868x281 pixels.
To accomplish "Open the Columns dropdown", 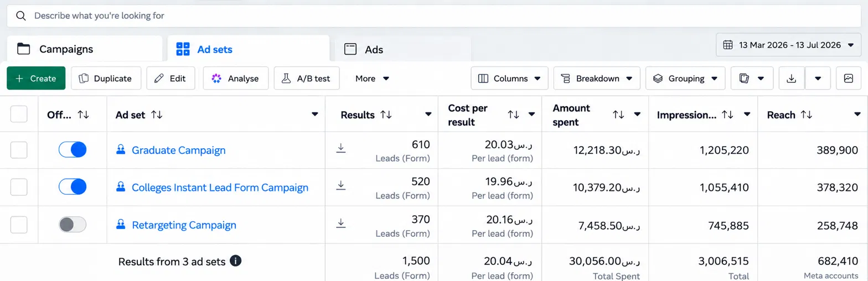I will click(x=509, y=79).
